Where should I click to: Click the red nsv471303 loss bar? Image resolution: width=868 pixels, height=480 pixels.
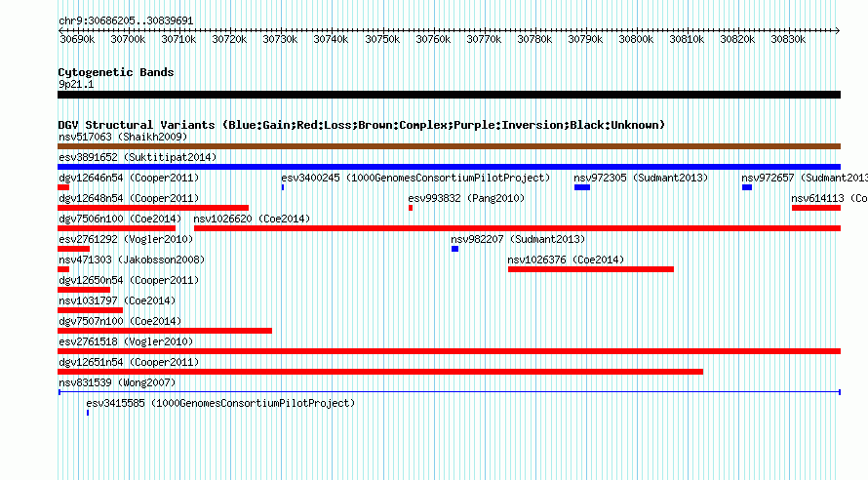[x=63, y=269]
